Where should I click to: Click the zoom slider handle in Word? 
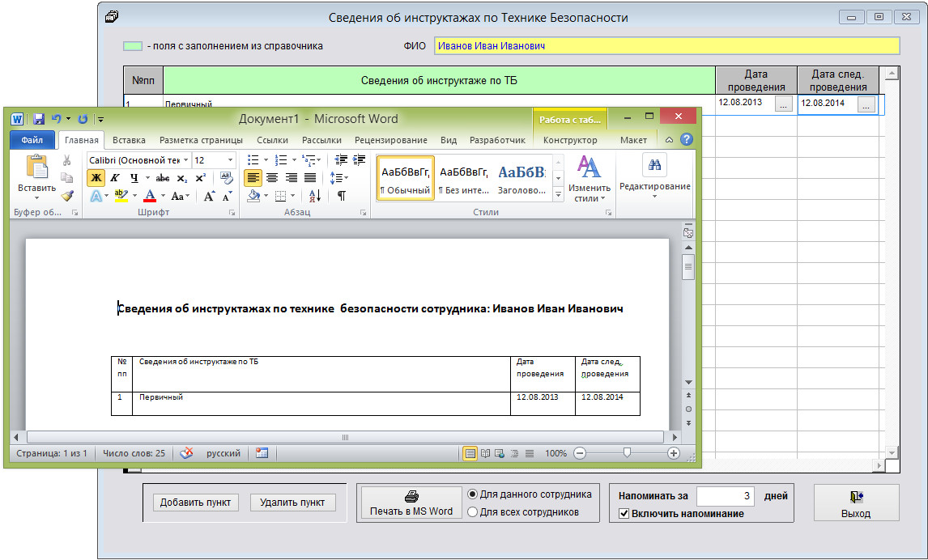(x=627, y=453)
